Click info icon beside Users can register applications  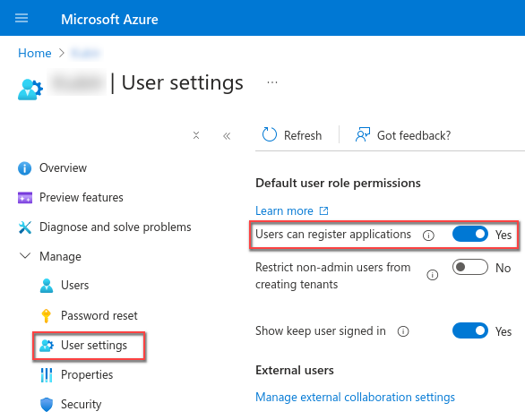coord(428,236)
